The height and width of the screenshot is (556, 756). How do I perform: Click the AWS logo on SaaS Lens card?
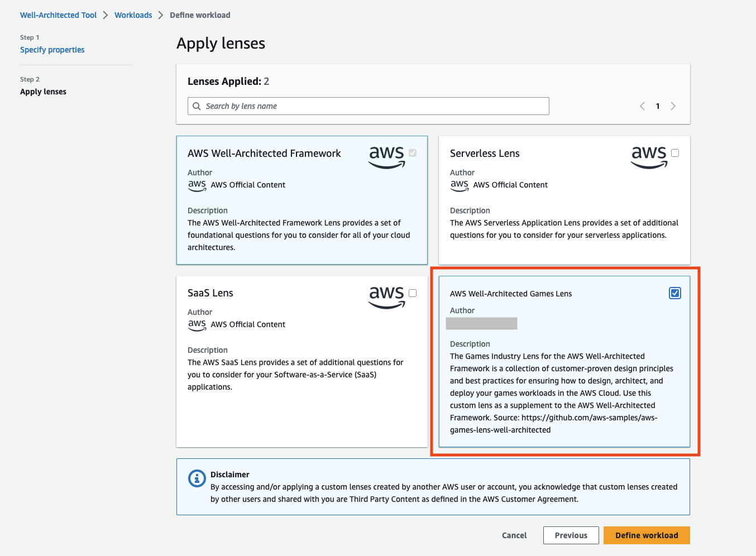[x=387, y=297]
